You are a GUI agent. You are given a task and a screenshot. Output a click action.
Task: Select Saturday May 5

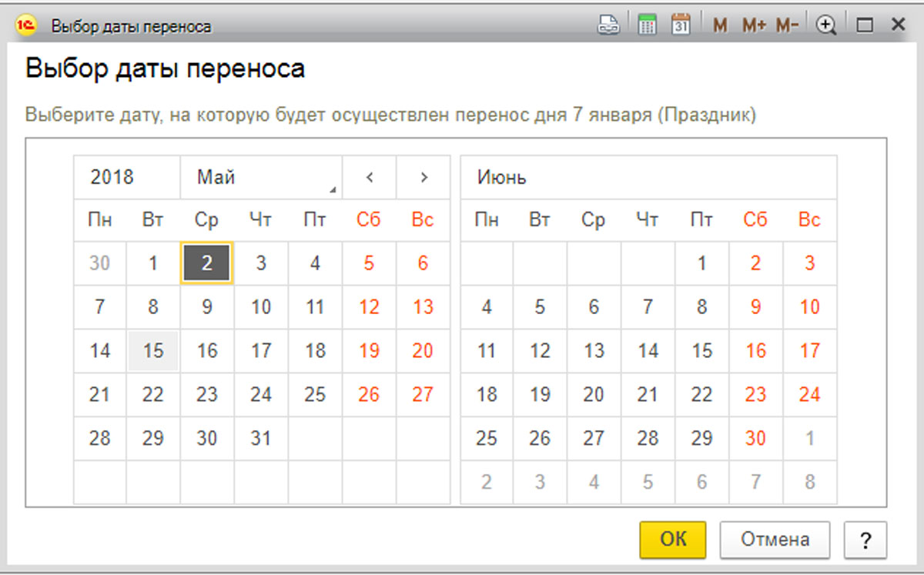tap(369, 263)
